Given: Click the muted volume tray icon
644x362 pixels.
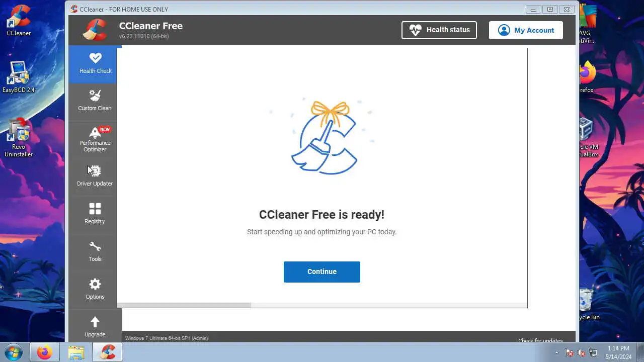Looking at the screenshot, I should 581,352.
